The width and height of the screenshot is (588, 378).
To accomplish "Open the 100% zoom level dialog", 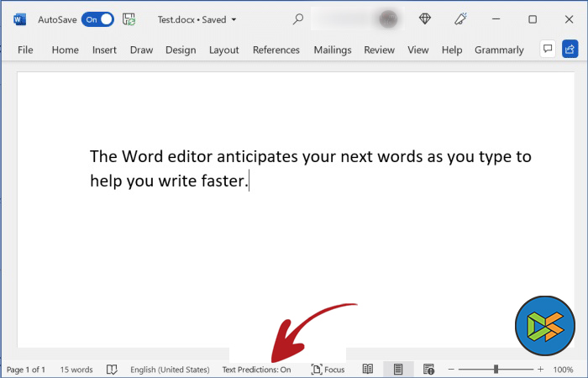I will tap(563, 369).
